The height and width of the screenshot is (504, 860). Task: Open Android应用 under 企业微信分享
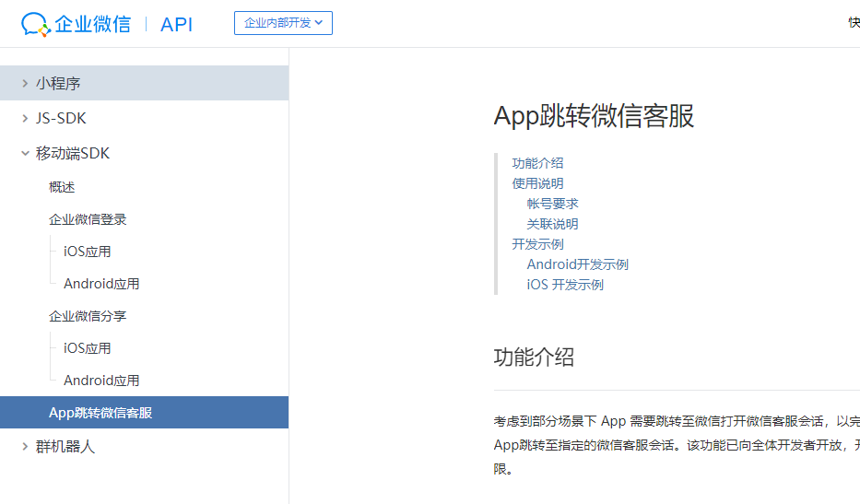pyautogui.click(x=101, y=381)
